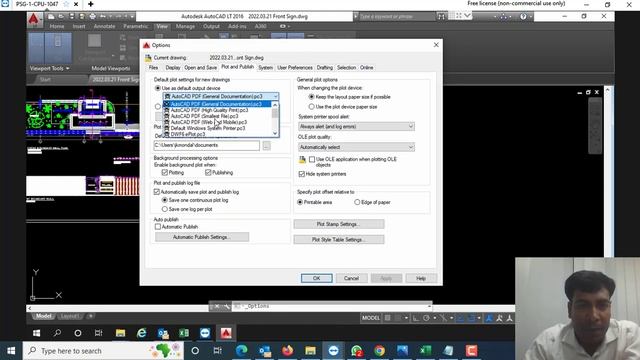This screenshot has height=360, width=640.
Task: Open Plot Stamp Settings
Action: 339,224
